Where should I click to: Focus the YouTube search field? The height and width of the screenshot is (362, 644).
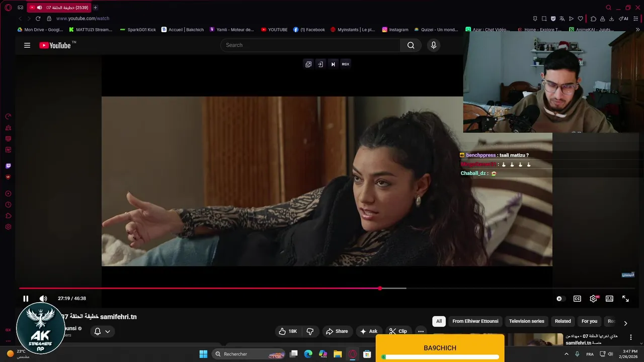point(310,45)
